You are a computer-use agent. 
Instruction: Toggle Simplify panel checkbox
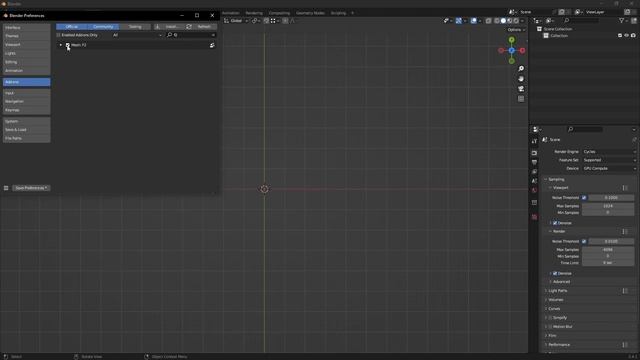[550, 318]
